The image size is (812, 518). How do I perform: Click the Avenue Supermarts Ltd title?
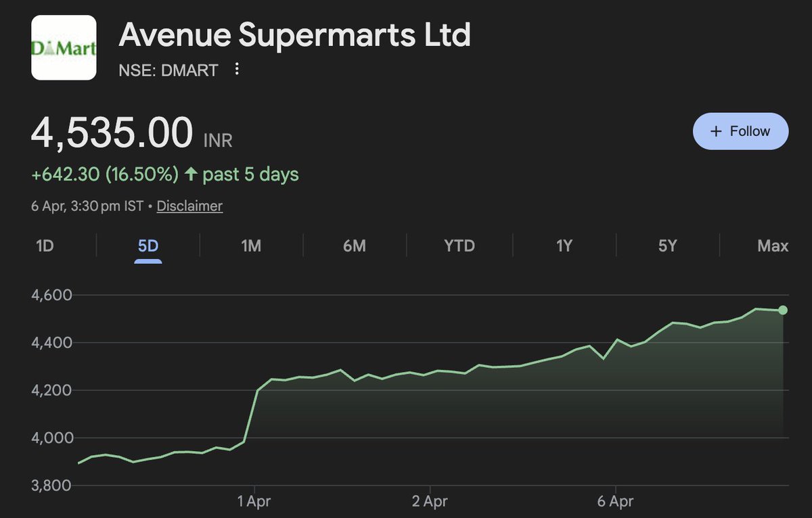294,35
